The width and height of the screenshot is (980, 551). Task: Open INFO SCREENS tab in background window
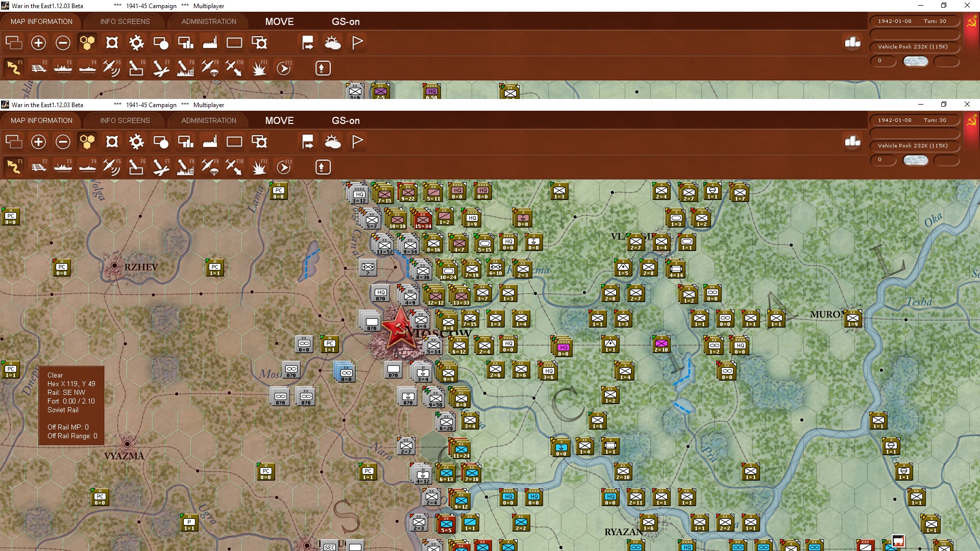pos(125,21)
